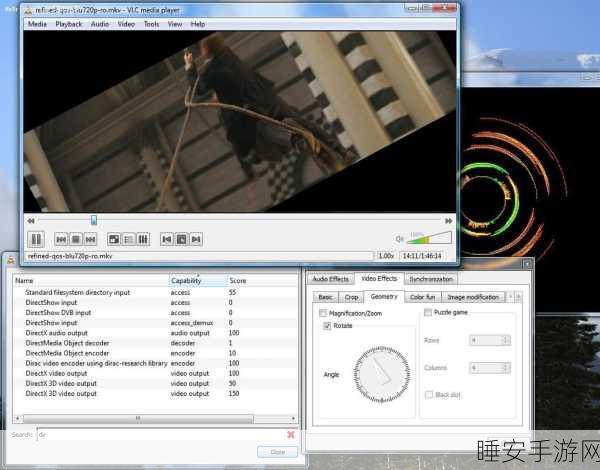Open the View menu
The height and width of the screenshot is (470, 600).
(x=175, y=24)
